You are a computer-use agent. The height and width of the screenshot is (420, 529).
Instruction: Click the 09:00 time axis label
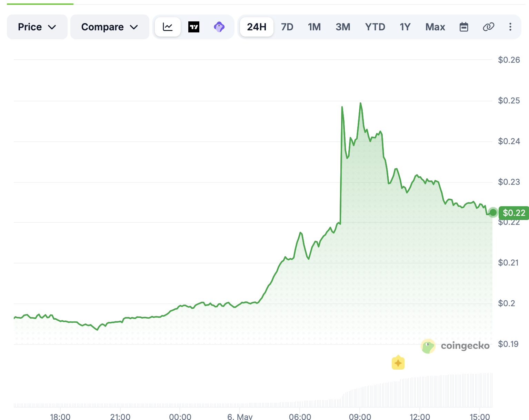[360, 417]
